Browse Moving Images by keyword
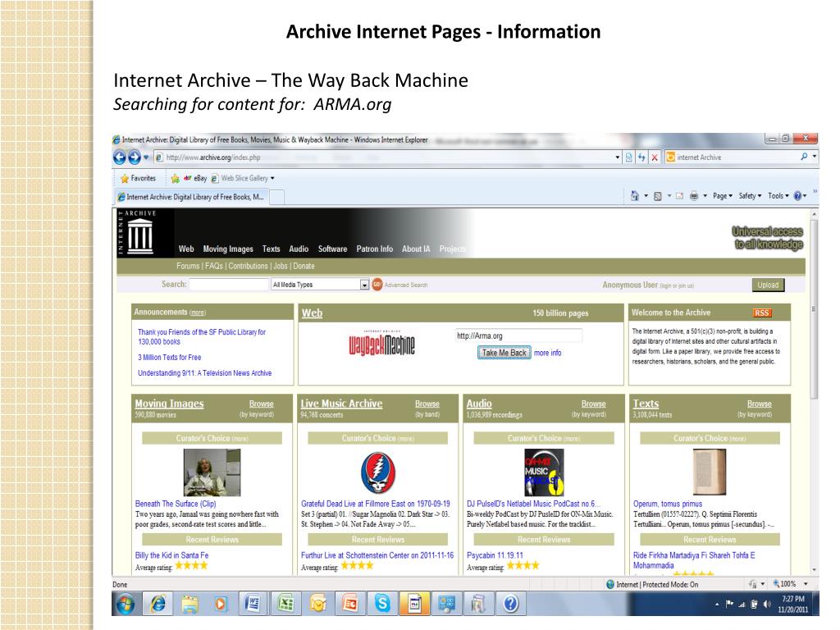The height and width of the screenshot is (630, 840). click(x=261, y=404)
